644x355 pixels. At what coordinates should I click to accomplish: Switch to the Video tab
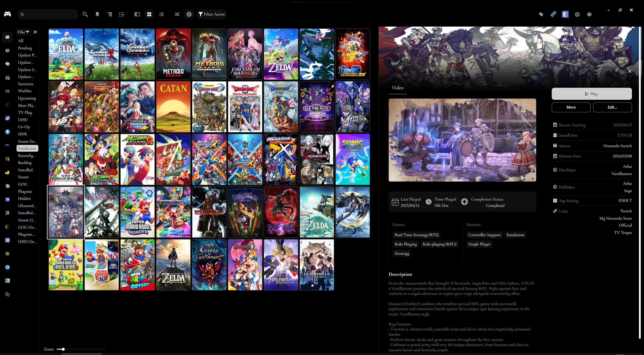click(398, 88)
